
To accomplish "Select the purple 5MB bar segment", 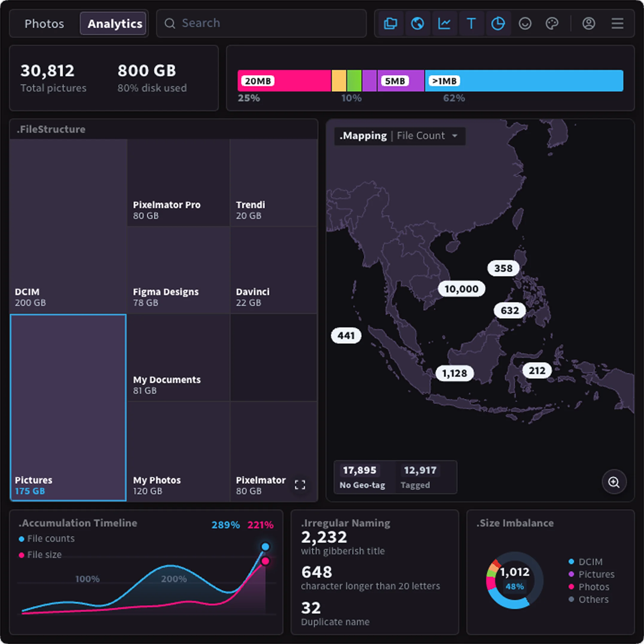I will (401, 81).
